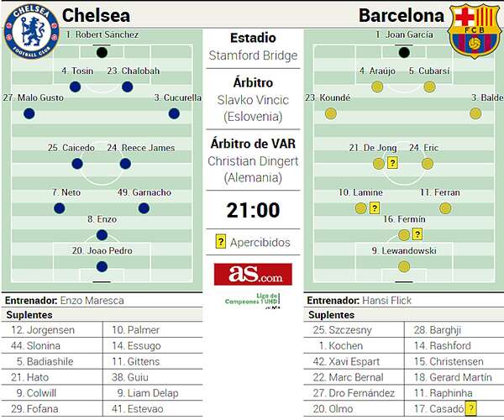
Task: Click the Chelsea team name heading
Action: coord(97,16)
